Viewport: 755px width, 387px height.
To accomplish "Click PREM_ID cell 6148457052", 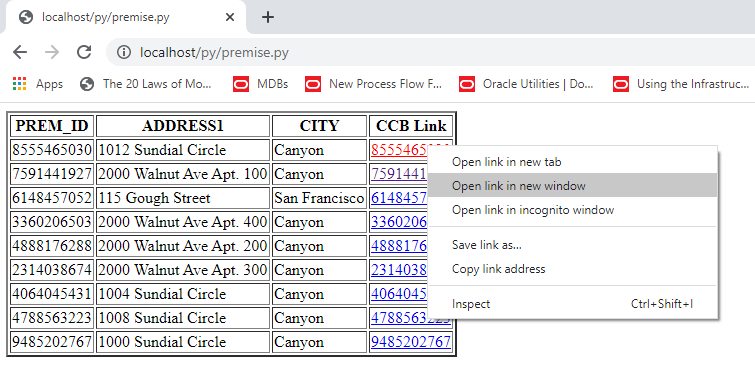I will click(52, 198).
